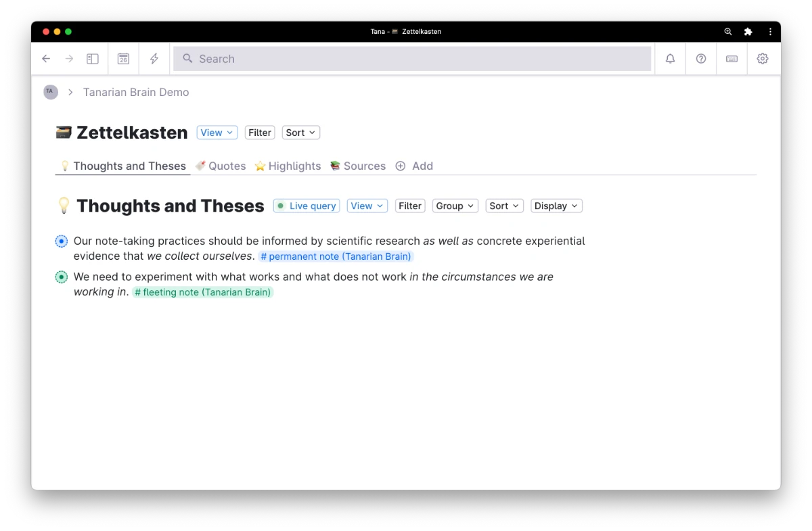The height and width of the screenshot is (531, 812).
Task: Switch to the Quotes tab
Action: 221,166
